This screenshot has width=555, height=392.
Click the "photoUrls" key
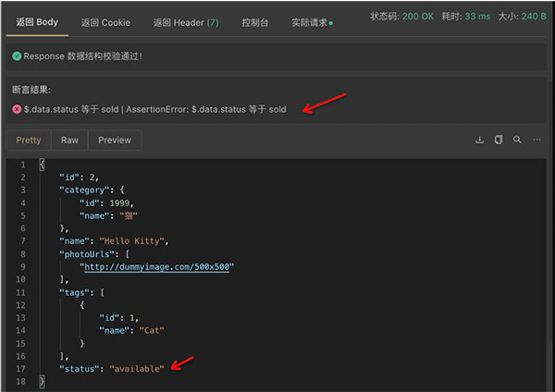pyautogui.click(x=87, y=254)
